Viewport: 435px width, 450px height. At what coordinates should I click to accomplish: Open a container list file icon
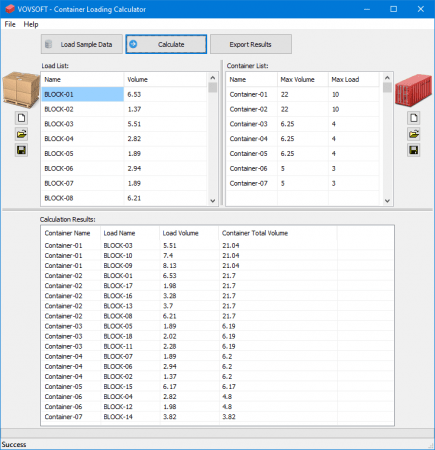coord(414,134)
